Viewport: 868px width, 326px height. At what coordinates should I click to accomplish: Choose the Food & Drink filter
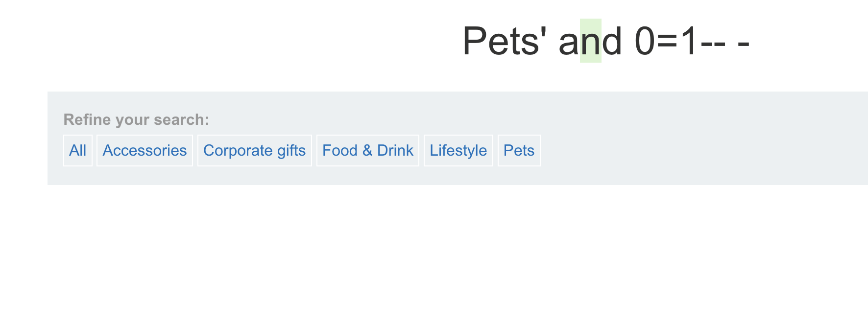tap(367, 150)
